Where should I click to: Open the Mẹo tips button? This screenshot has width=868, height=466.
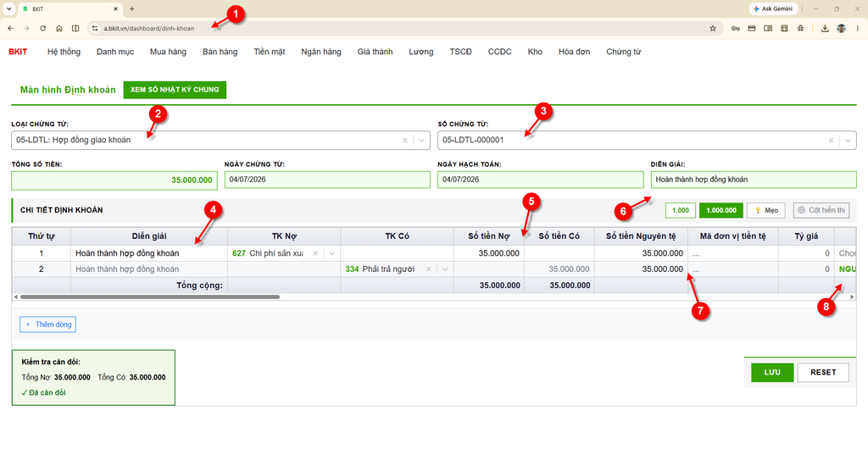tap(766, 210)
